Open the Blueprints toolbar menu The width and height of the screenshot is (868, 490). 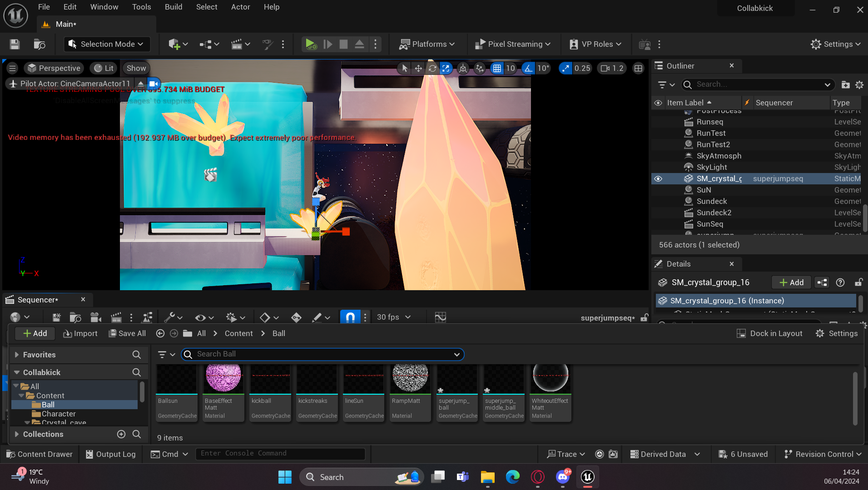coord(209,44)
